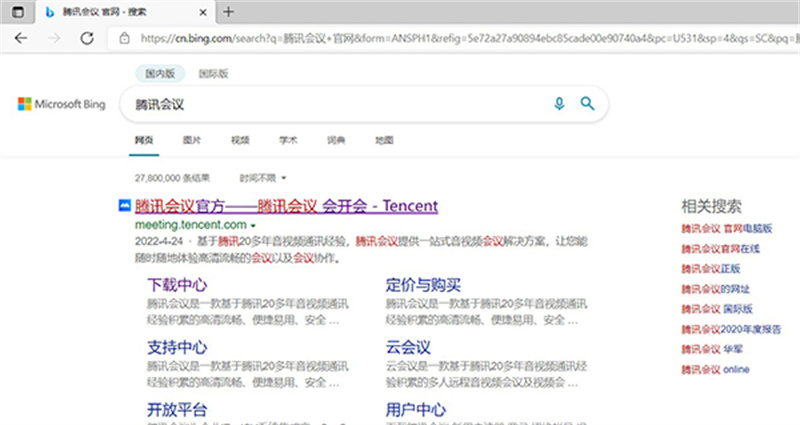Go to the 地图 search tab
800x425 pixels.
tap(384, 140)
